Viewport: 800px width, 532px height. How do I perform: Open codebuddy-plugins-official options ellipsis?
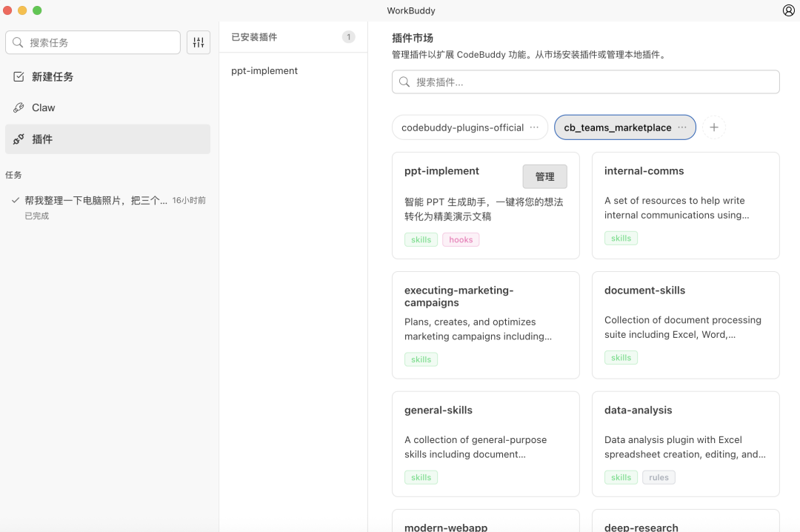(534, 127)
